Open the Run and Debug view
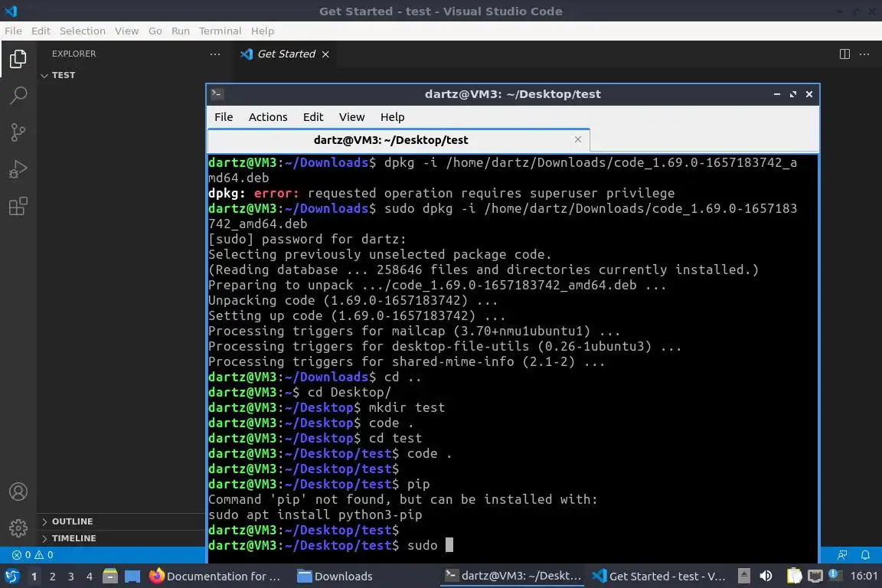The height and width of the screenshot is (588, 882). (x=18, y=169)
